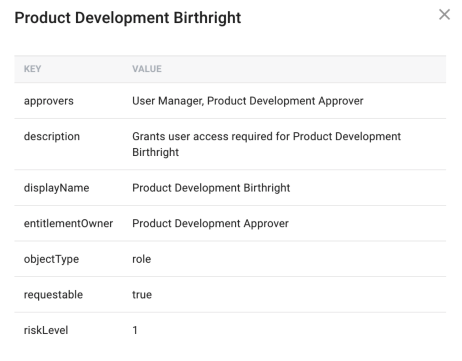Click the riskLevel value '1'
The height and width of the screenshot is (361, 462).
coord(135,330)
